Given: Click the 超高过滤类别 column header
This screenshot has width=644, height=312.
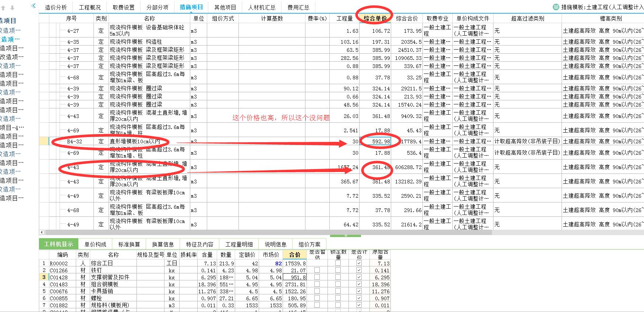Looking at the screenshot, I should tap(527, 18).
